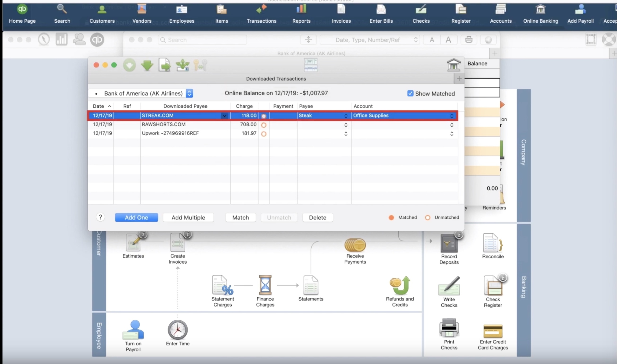617x364 pixels.
Task: Open Payee dropdown on Upwork row
Action: tap(346, 134)
